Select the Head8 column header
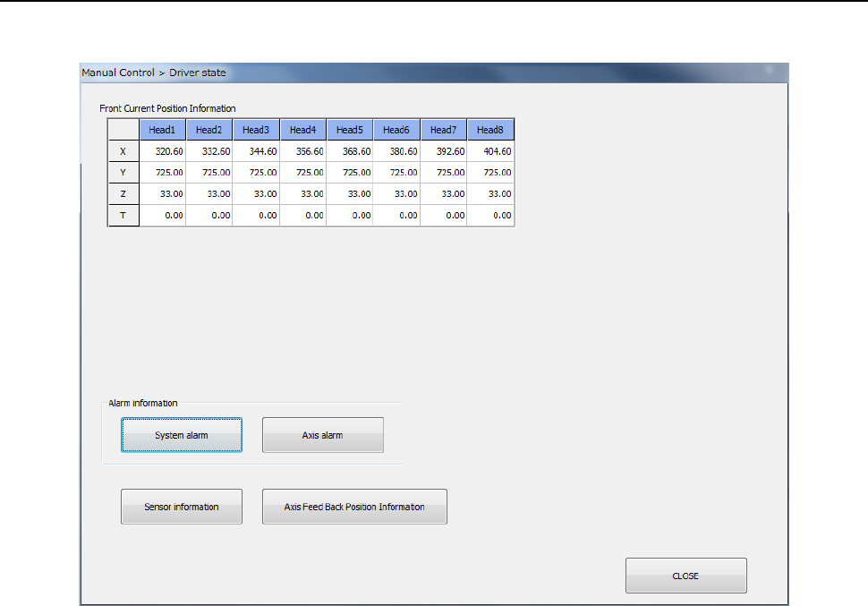Image resolution: width=868 pixels, height=606 pixels. tap(490, 131)
